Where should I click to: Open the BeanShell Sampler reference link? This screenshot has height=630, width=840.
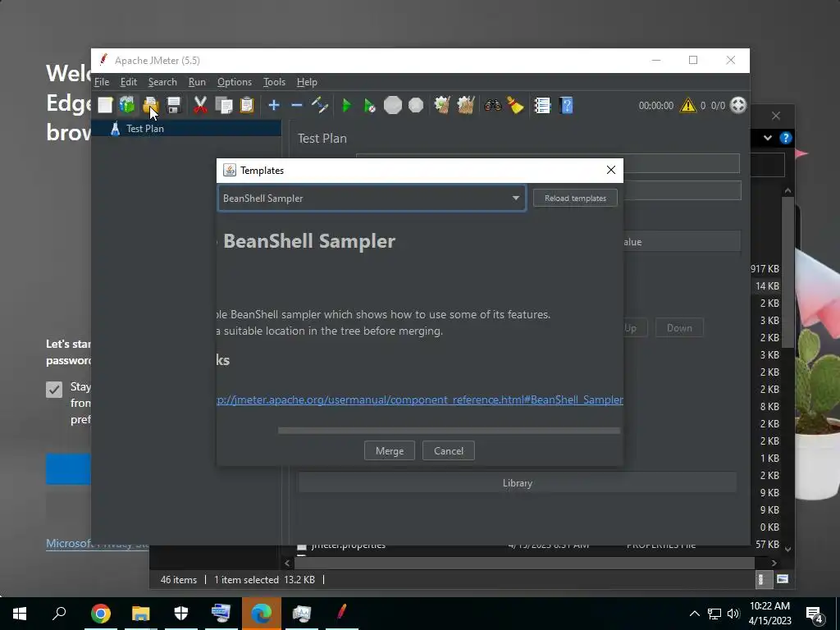coord(420,399)
